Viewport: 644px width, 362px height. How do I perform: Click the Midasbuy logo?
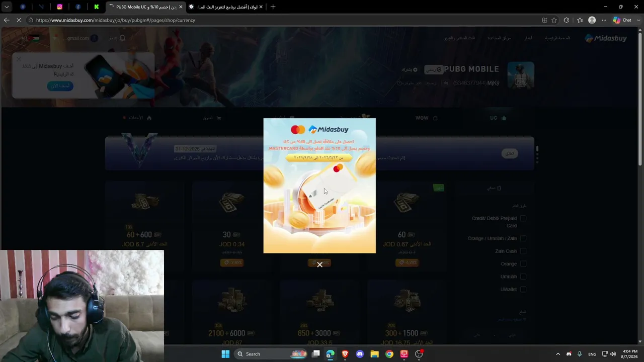click(606, 38)
